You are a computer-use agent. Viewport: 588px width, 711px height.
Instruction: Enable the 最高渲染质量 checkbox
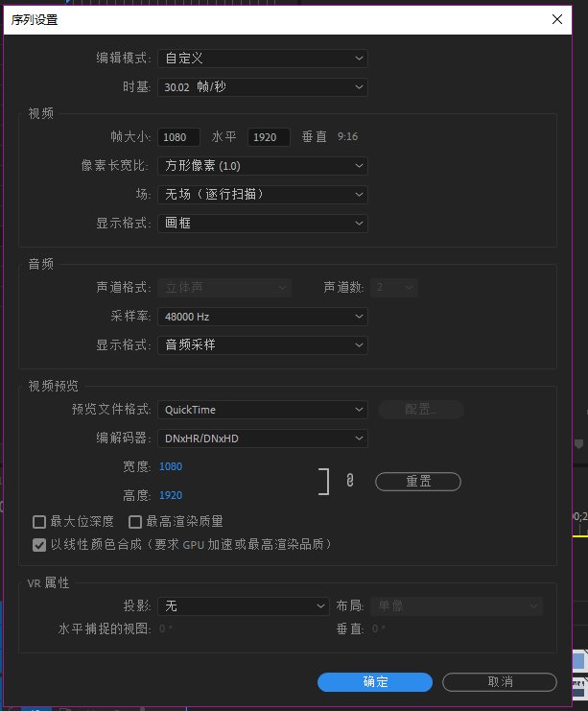click(135, 522)
